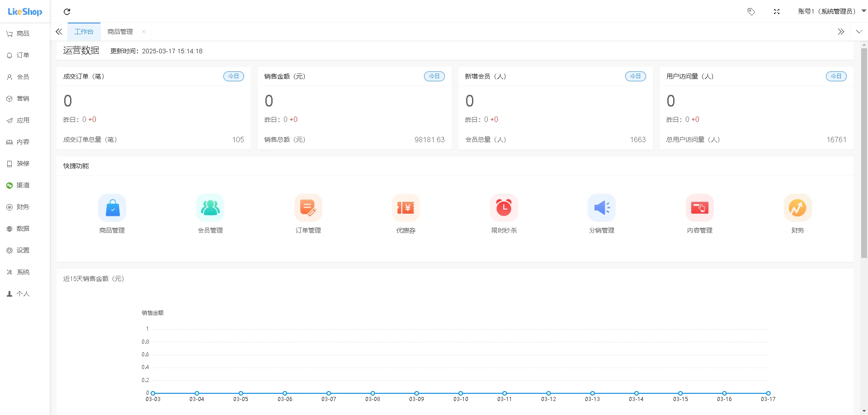Open the account dropdown for 账号1（系统管理员）
868x415 pixels.
832,11
